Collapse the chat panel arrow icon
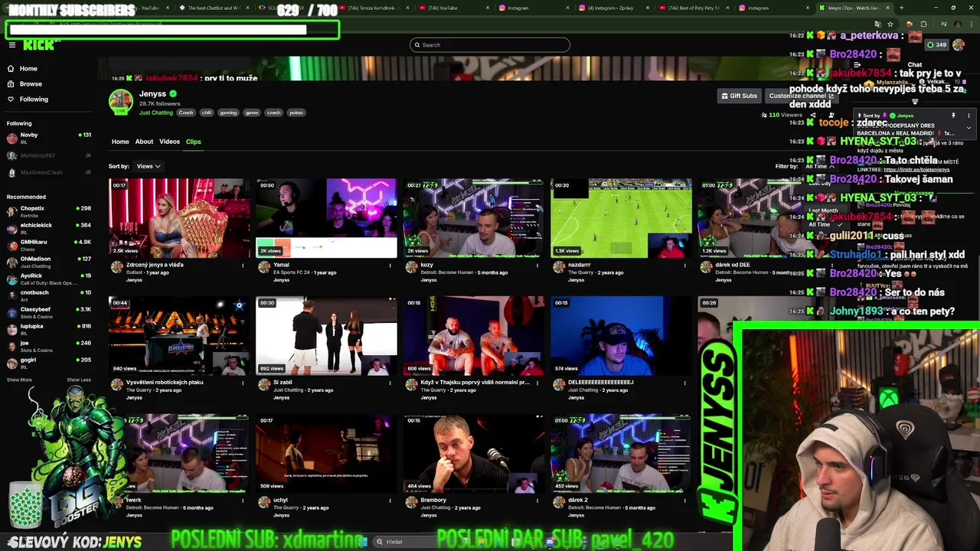Viewport: 980px width, 551px height. click(x=857, y=65)
